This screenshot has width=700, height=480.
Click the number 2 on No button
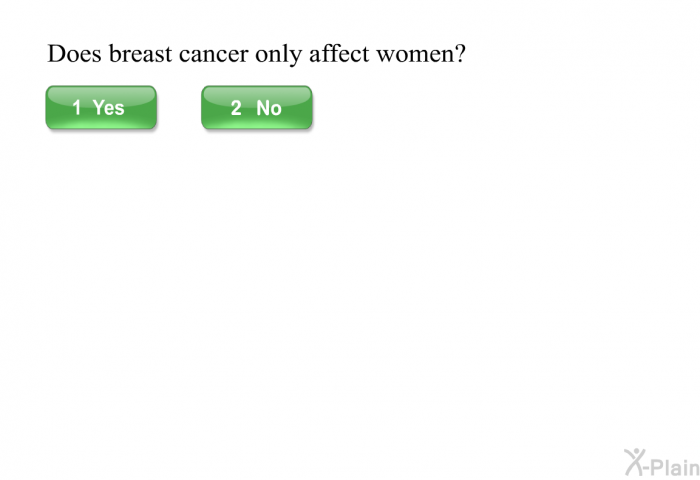coord(236,108)
